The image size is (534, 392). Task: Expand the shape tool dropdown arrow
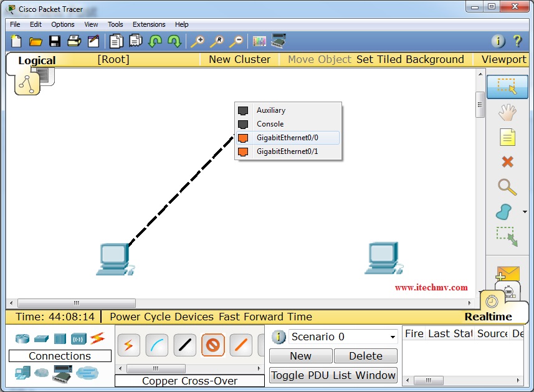[x=525, y=212]
